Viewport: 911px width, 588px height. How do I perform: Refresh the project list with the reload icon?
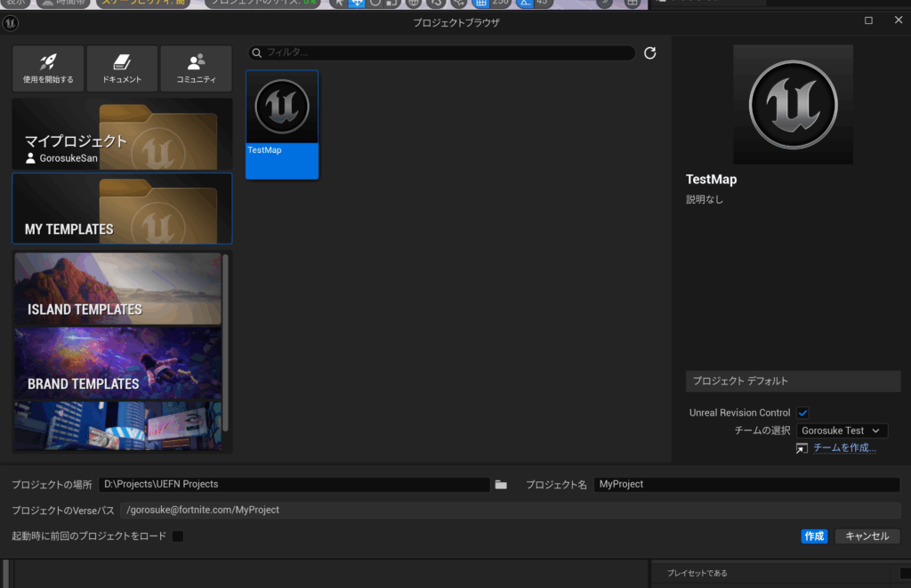(650, 52)
